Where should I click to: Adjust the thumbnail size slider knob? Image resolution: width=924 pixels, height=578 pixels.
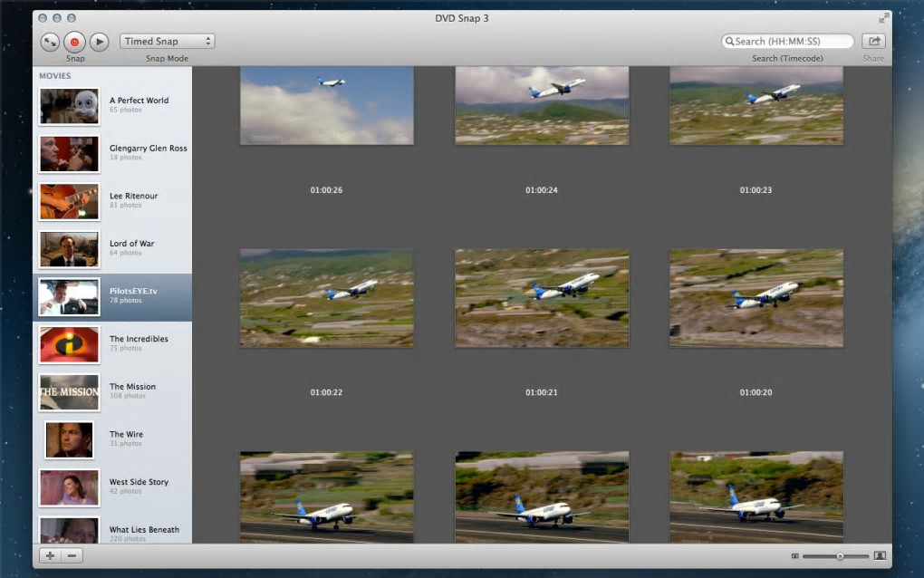[841, 555]
